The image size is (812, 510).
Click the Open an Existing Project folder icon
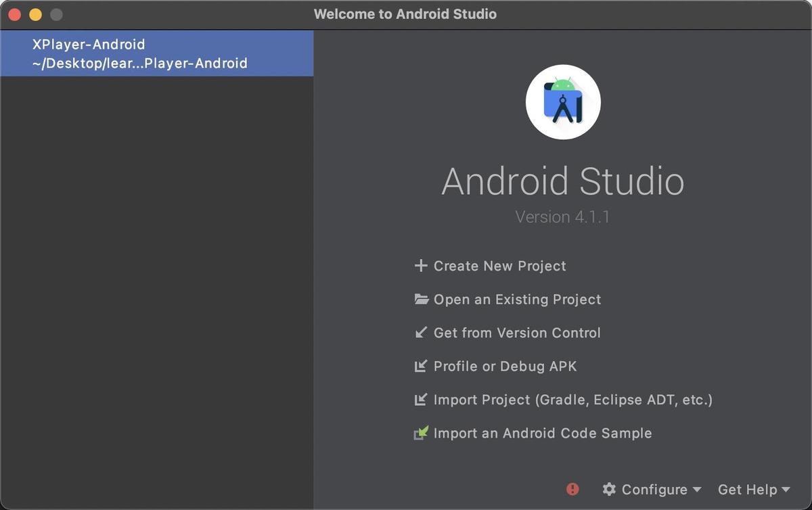[422, 299]
